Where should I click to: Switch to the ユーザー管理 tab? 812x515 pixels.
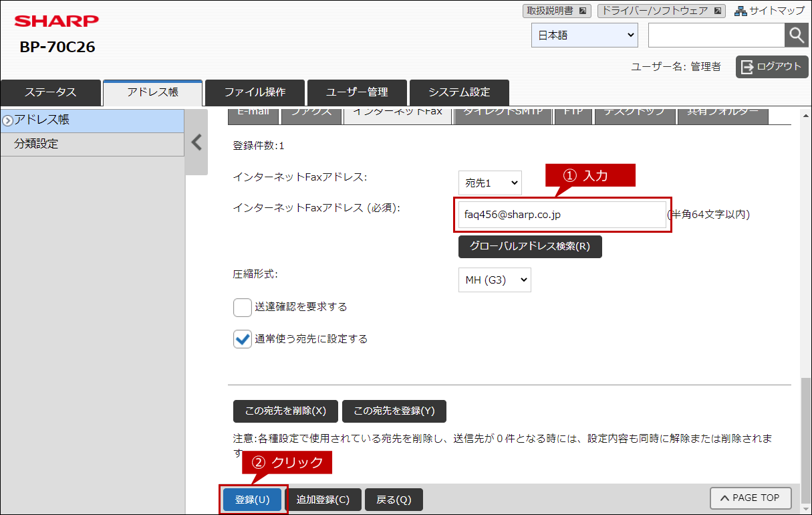pyautogui.click(x=357, y=92)
